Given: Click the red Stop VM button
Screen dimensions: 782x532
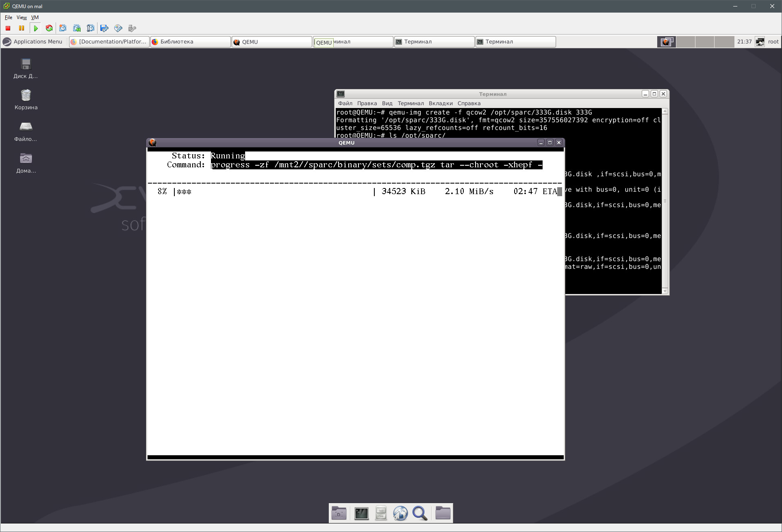Looking at the screenshot, I should pos(8,28).
